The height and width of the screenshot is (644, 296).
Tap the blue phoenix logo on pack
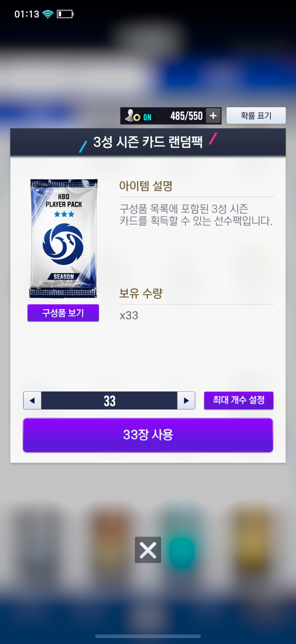[x=63, y=244]
